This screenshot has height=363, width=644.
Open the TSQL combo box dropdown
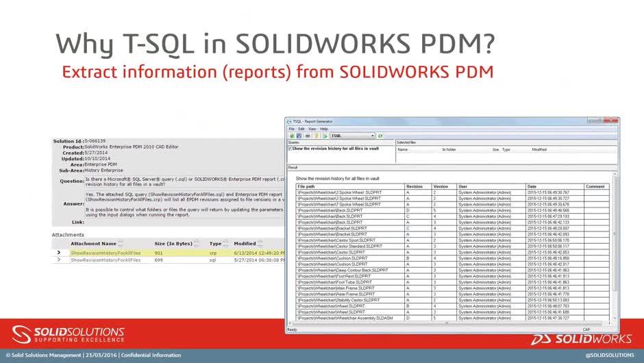pos(372,136)
